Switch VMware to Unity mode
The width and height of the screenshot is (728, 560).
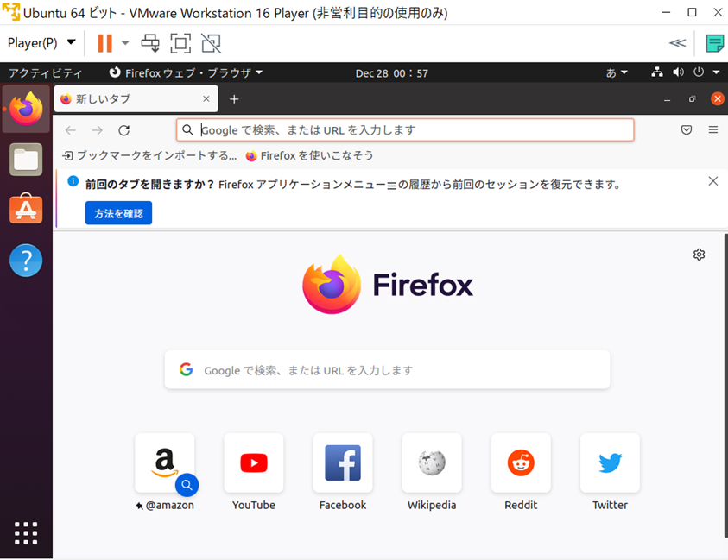212,43
